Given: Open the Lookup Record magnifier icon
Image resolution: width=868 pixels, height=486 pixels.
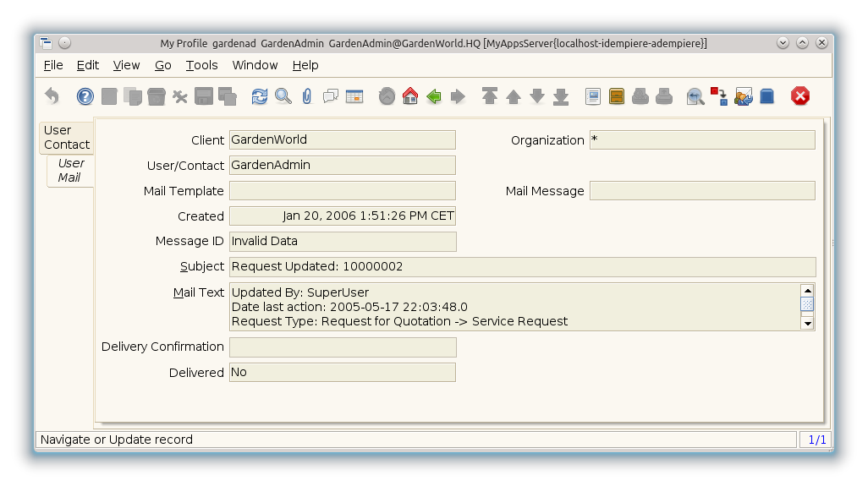Looking at the screenshot, I should 283,96.
